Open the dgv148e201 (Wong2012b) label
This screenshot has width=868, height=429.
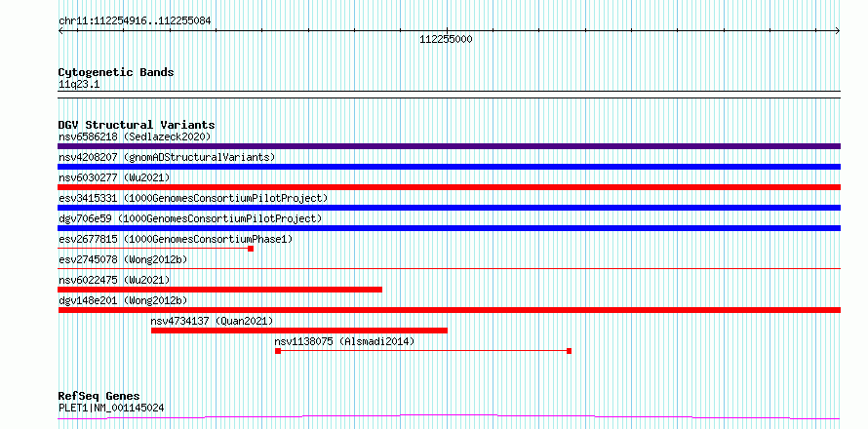(123, 300)
